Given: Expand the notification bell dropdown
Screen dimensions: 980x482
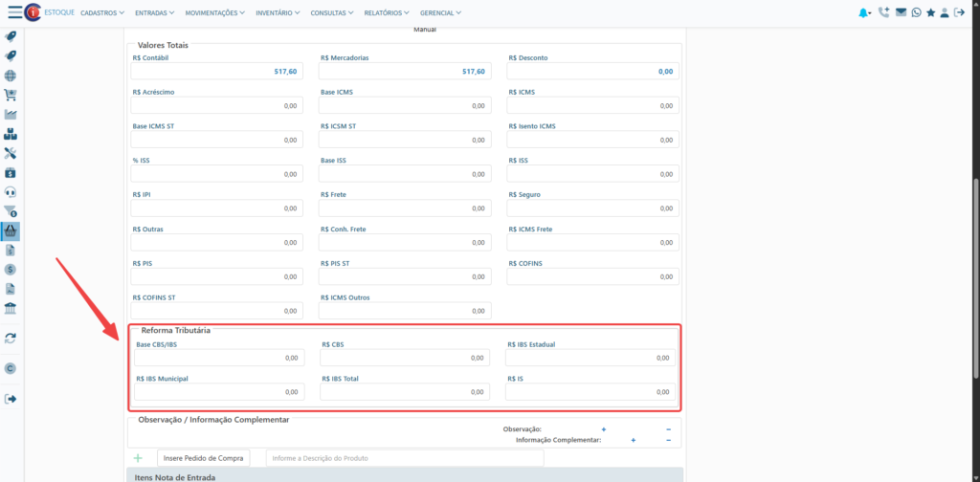Looking at the screenshot, I should (x=865, y=12).
